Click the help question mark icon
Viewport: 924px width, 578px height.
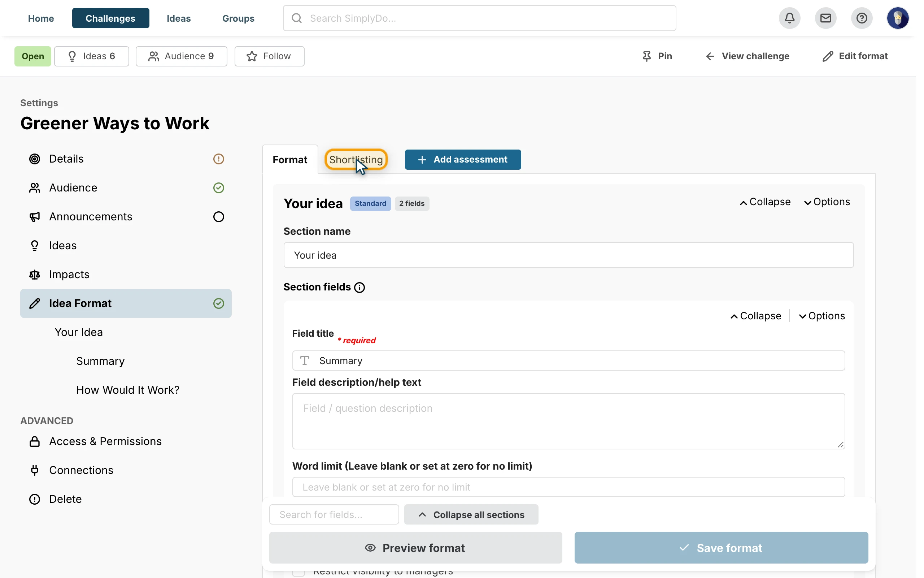point(862,18)
